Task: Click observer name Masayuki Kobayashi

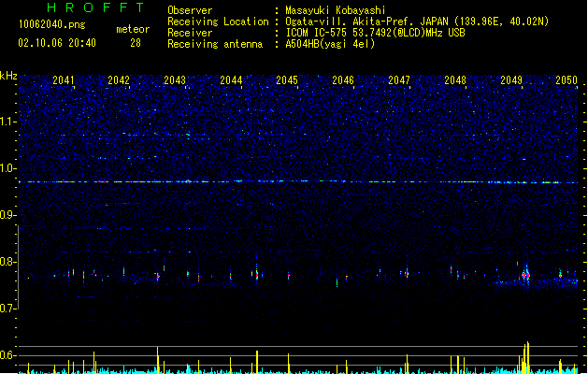Action: point(336,10)
